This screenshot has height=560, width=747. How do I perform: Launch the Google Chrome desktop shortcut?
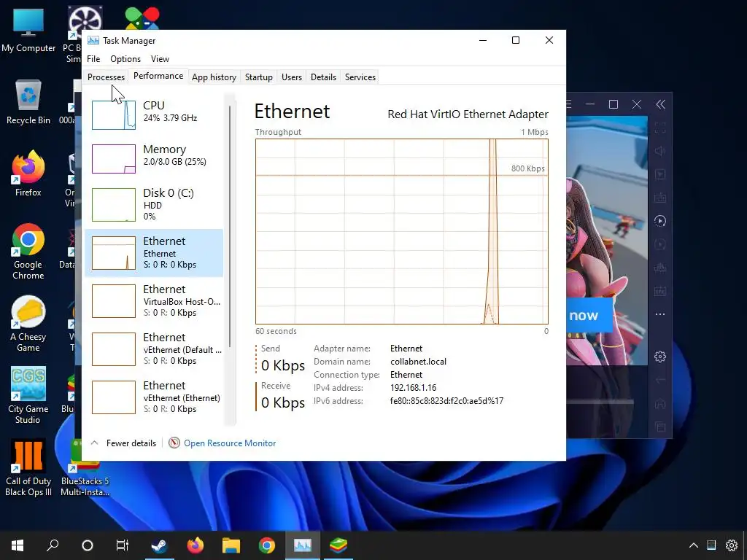pos(28,252)
